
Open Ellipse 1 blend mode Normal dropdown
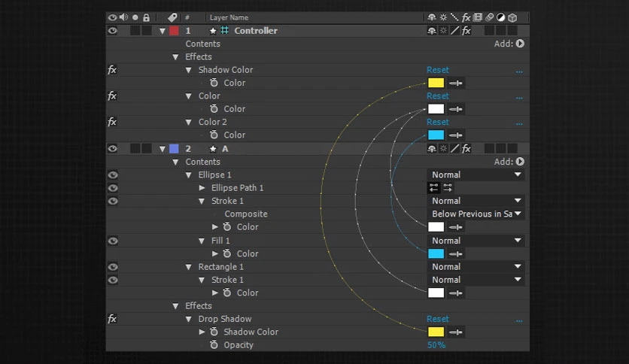tap(476, 174)
